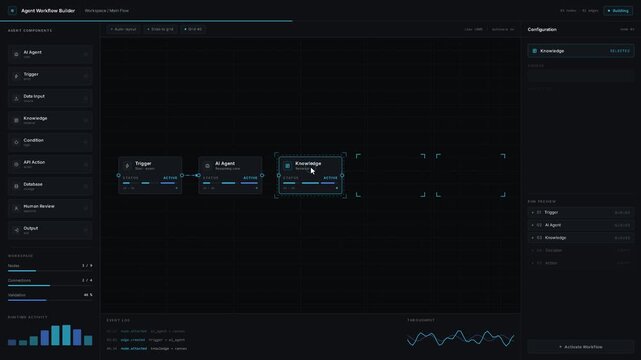Image resolution: width=641 pixels, height=360 pixels.
Task: Click the Knowledge icon in Configuration panel
Action: click(x=534, y=51)
